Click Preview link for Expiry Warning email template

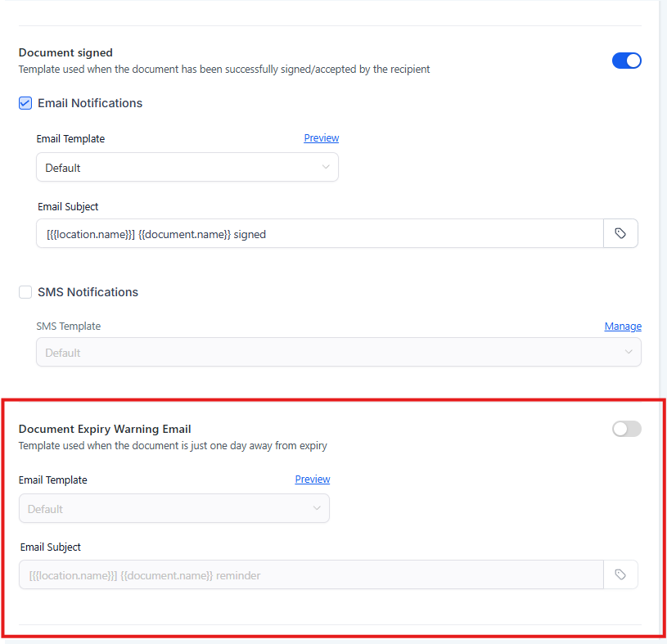coord(313,480)
